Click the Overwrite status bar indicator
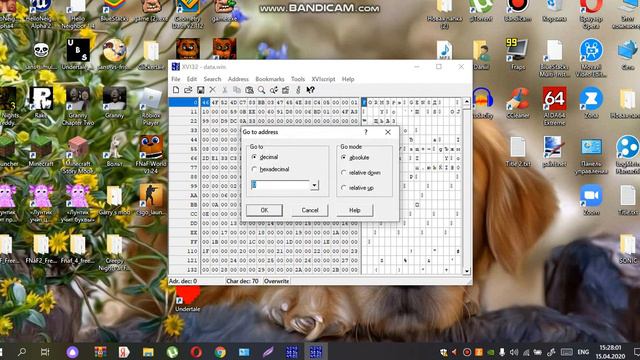640x360 pixels. tap(276, 281)
